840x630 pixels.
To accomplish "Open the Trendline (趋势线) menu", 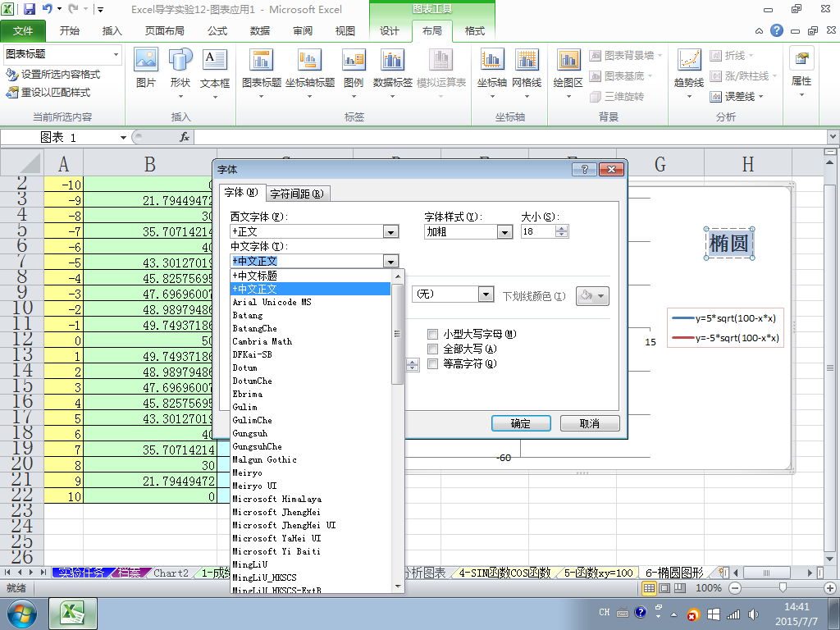I will [x=689, y=73].
